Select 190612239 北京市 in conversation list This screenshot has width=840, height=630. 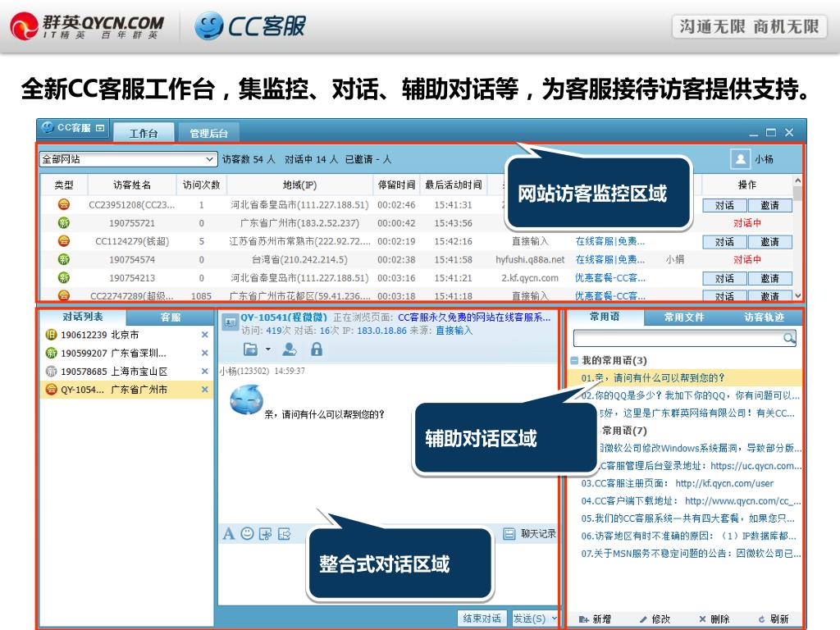pyautogui.click(x=126, y=335)
